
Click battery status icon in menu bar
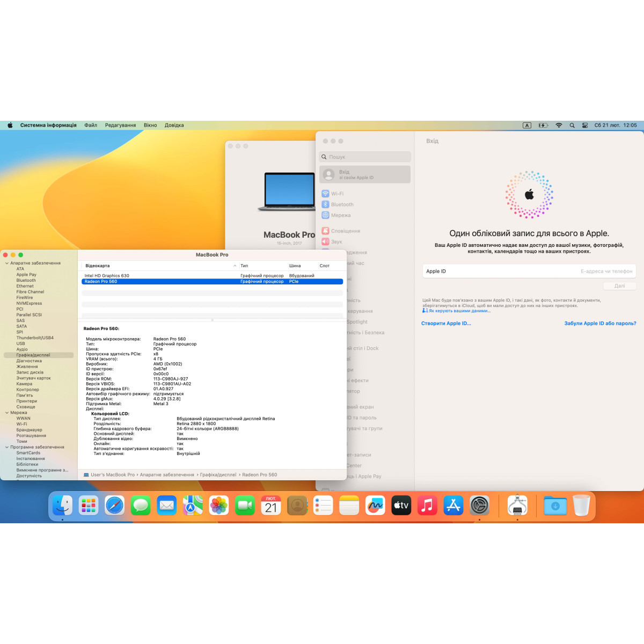pyautogui.click(x=543, y=125)
